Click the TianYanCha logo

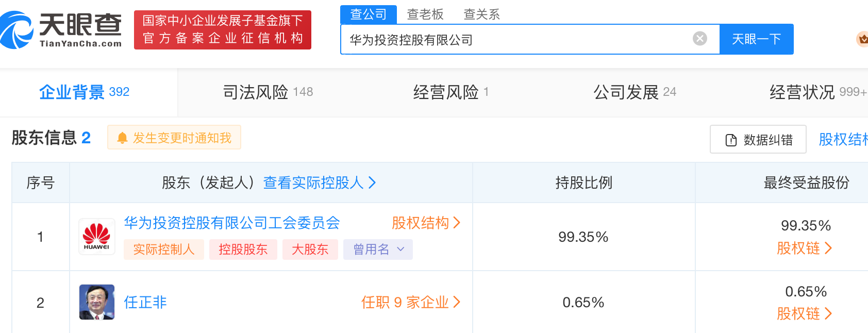tap(62, 30)
